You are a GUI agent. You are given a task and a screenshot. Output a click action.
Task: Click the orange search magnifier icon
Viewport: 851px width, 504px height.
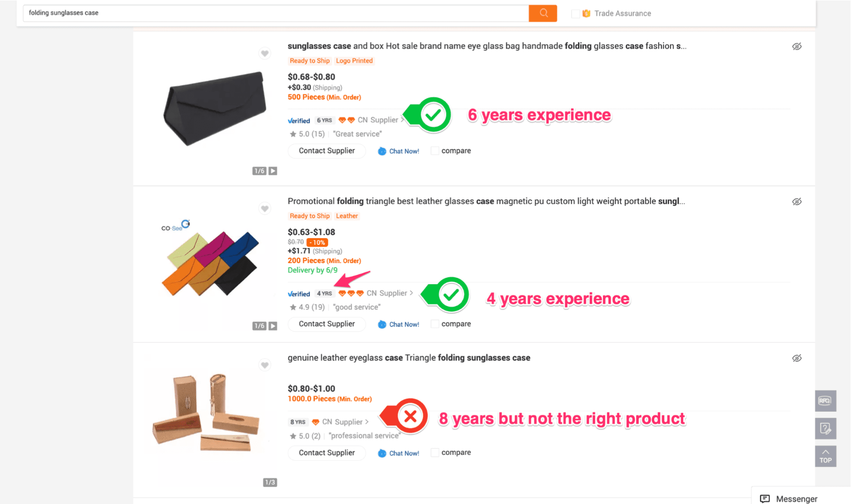click(542, 13)
